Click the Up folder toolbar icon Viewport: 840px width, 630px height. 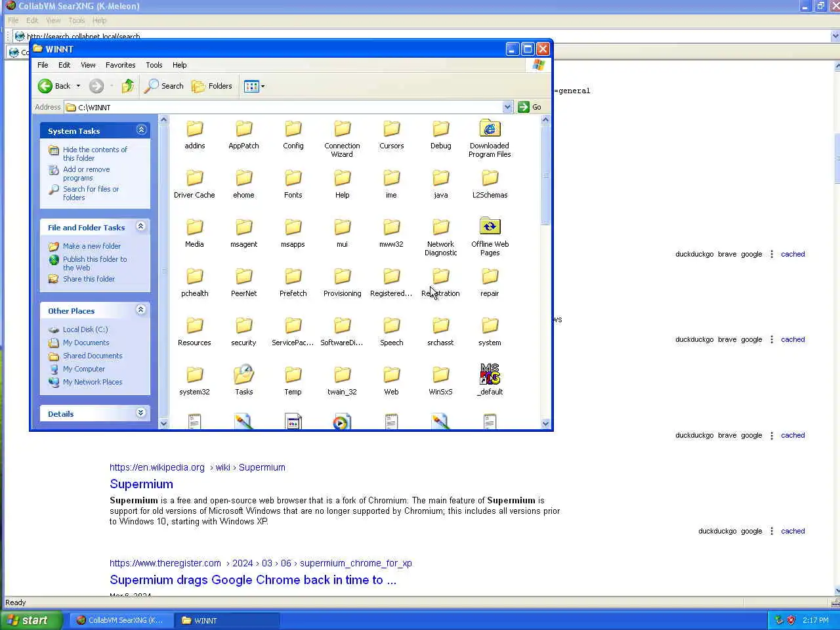click(128, 86)
